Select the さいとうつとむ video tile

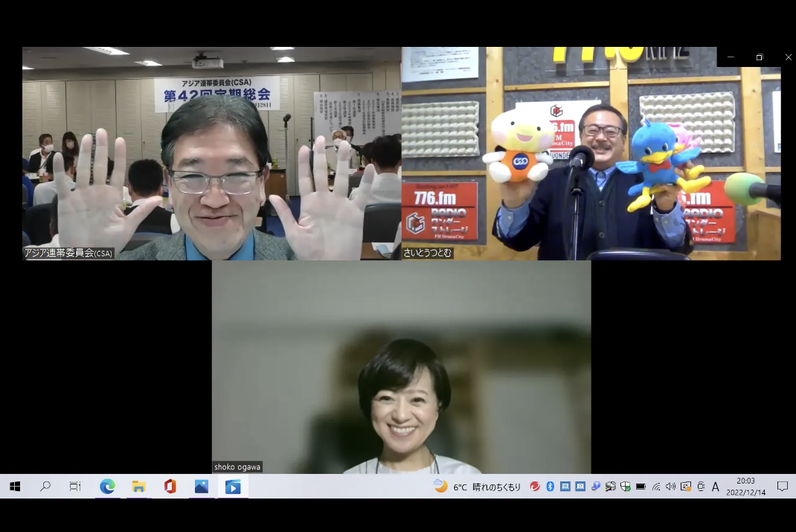tap(591, 153)
